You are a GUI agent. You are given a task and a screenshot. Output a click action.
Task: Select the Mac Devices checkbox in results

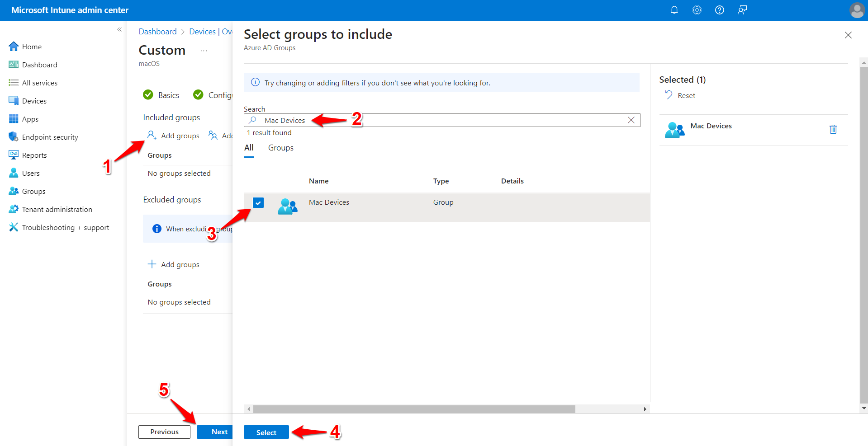[258, 202]
